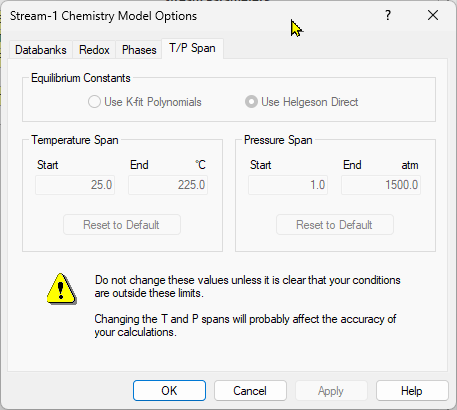Open the Redox tab
457x410 pixels.
click(94, 50)
